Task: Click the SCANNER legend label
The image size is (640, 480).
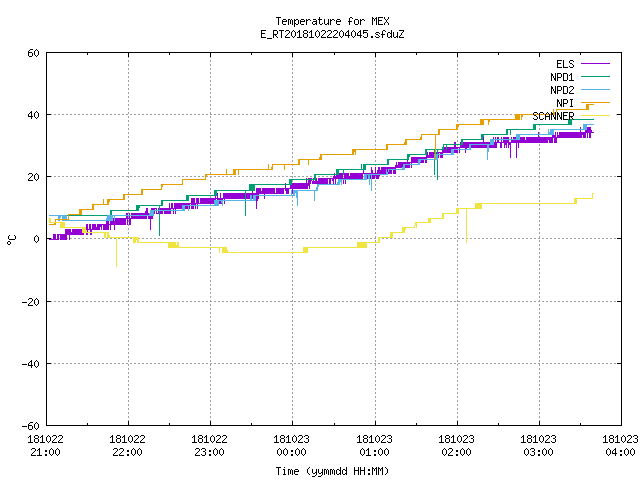Action: (x=553, y=116)
